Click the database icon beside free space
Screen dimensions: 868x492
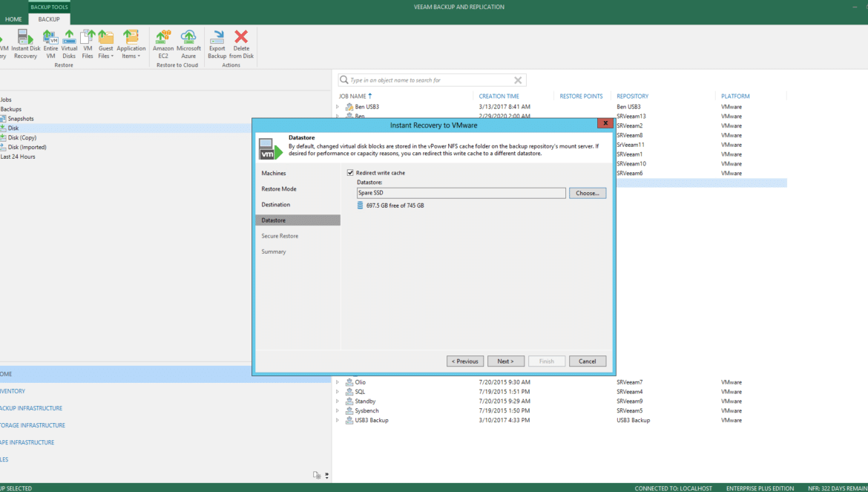click(x=360, y=206)
